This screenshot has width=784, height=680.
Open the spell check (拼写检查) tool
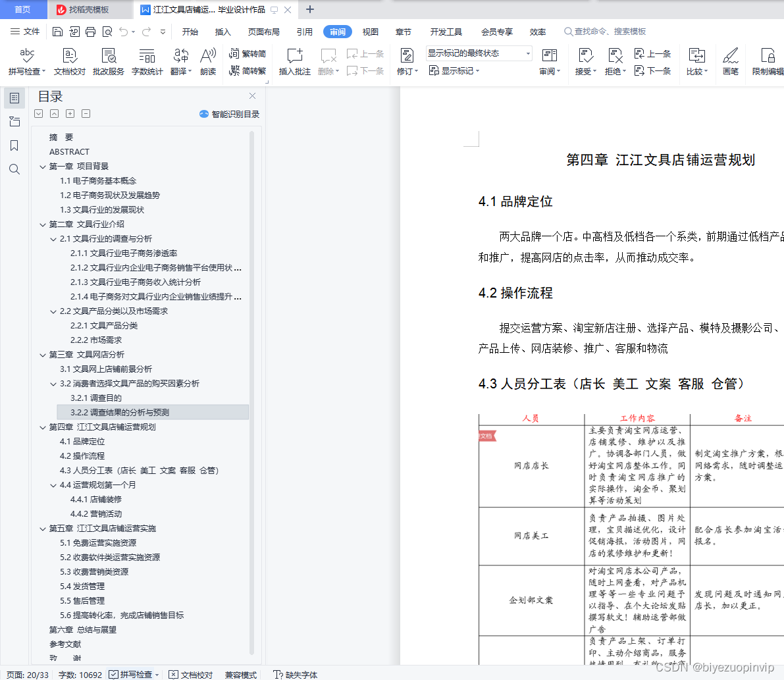coord(26,61)
